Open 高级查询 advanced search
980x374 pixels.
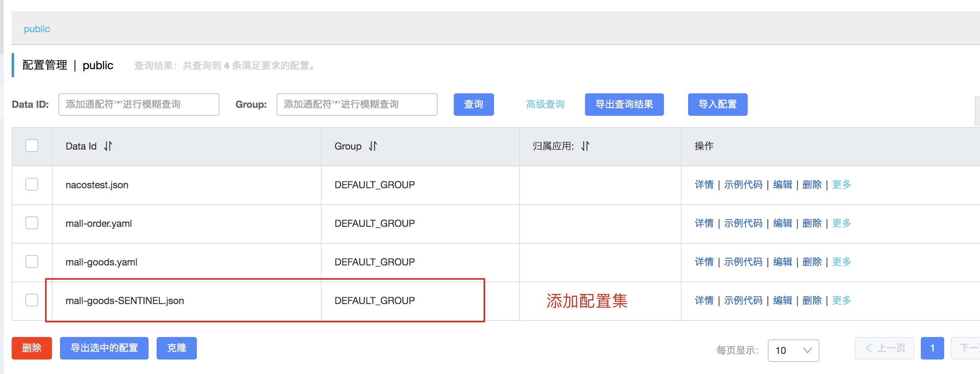(545, 104)
